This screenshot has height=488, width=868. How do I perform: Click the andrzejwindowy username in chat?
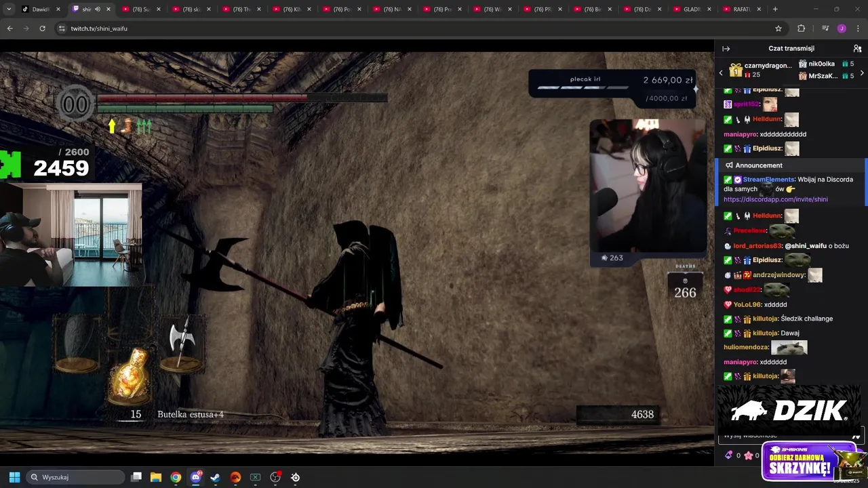778,275
